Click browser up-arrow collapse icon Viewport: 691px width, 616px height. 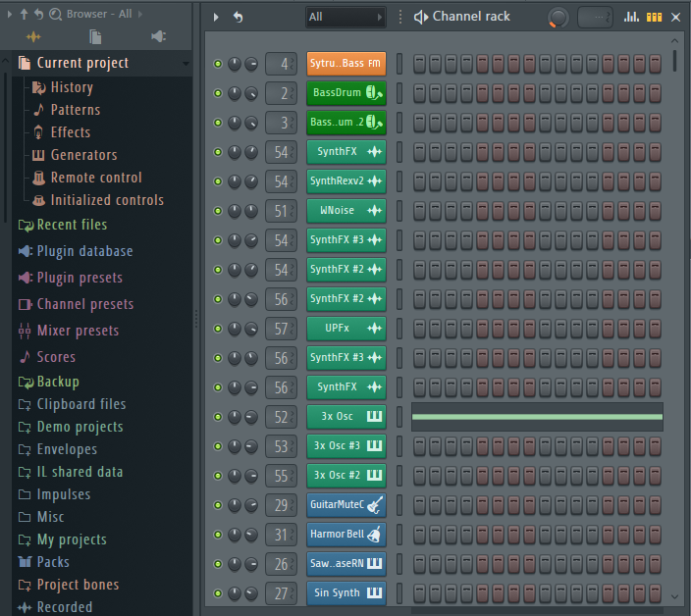pyautogui.click(x=24, y=14)
